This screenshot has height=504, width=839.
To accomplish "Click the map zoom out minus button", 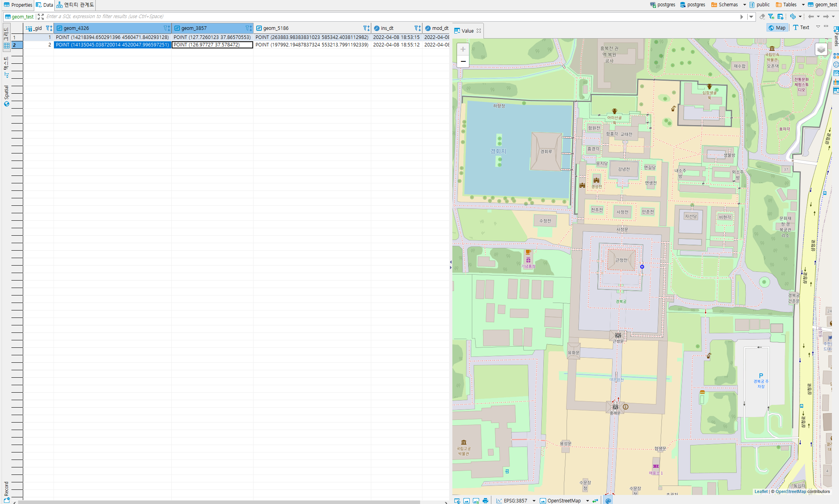I will 463,61.
